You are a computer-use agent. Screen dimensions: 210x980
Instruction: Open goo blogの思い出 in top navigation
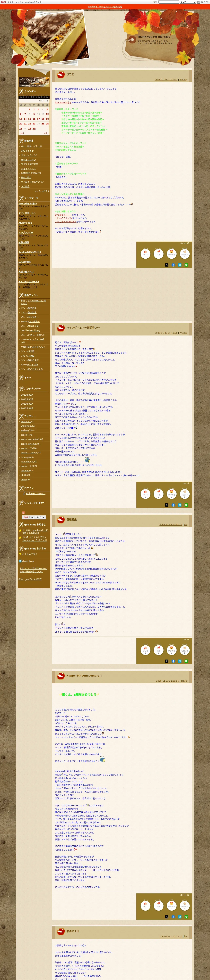[34, 2]
